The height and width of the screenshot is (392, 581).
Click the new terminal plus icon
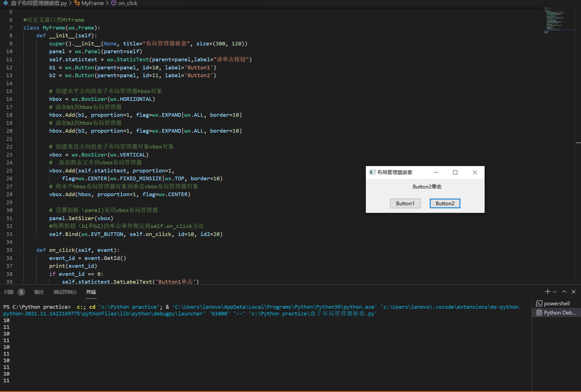(547, 292)
